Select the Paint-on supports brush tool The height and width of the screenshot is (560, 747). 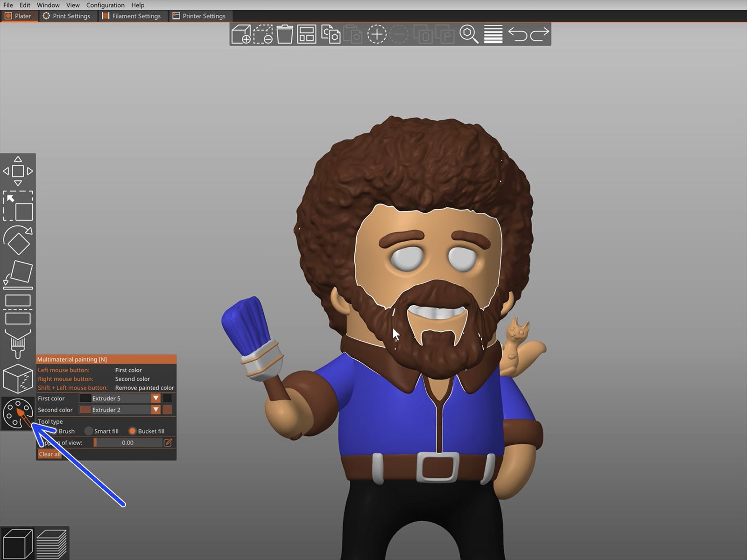click(x=18, y=344)
